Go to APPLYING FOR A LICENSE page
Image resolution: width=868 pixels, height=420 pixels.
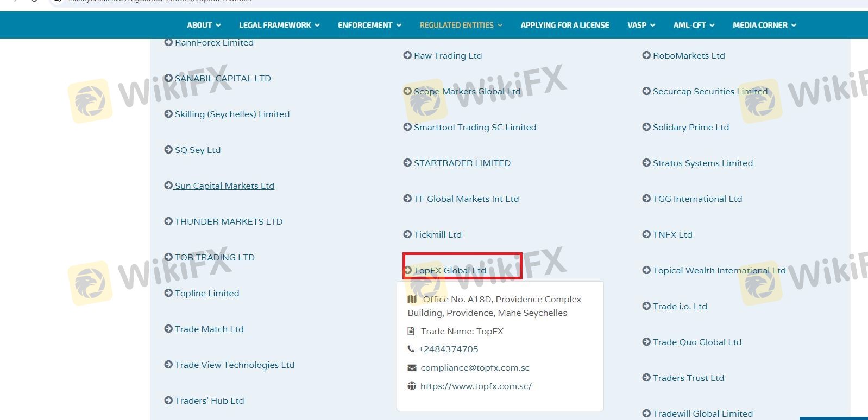click(x=565, y=25)
